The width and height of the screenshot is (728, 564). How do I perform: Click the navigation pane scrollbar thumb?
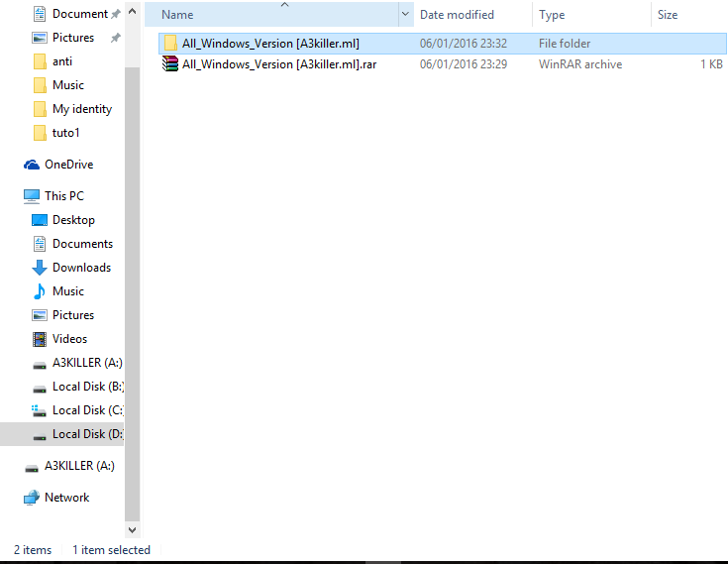coord(133,294)
